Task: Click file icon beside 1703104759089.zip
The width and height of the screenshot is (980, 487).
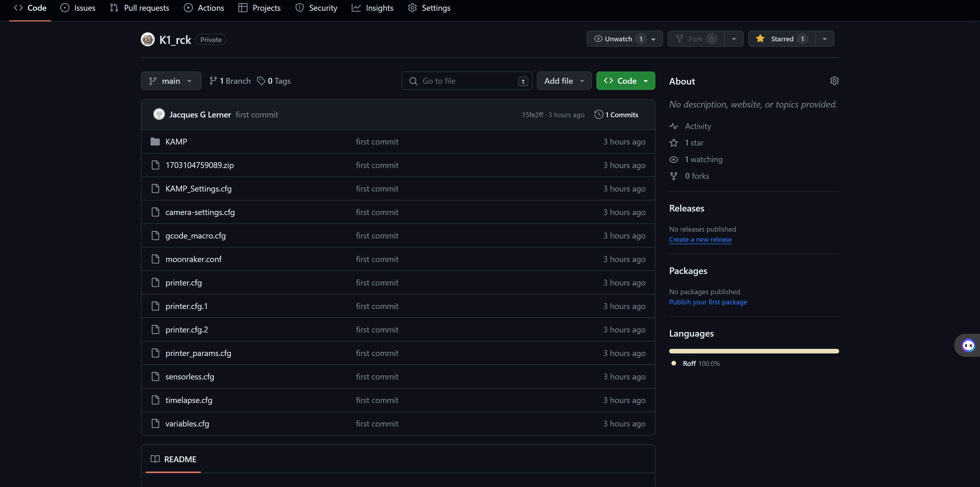Action: [155, 165]
